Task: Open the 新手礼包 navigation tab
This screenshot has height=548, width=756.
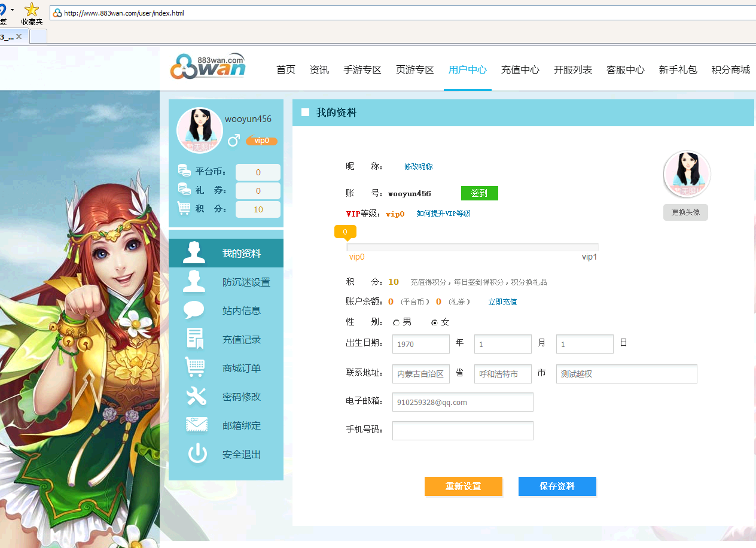Action: point(678,70)
